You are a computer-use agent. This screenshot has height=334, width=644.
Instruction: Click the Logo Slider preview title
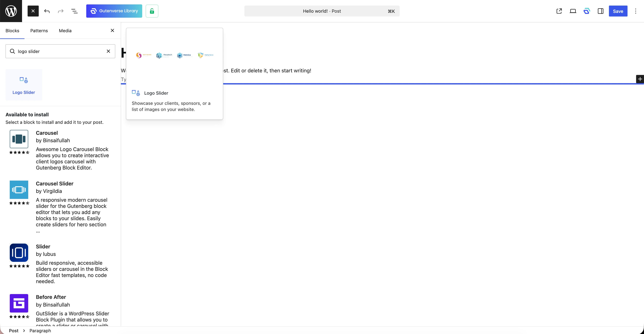tap(156, 93)
